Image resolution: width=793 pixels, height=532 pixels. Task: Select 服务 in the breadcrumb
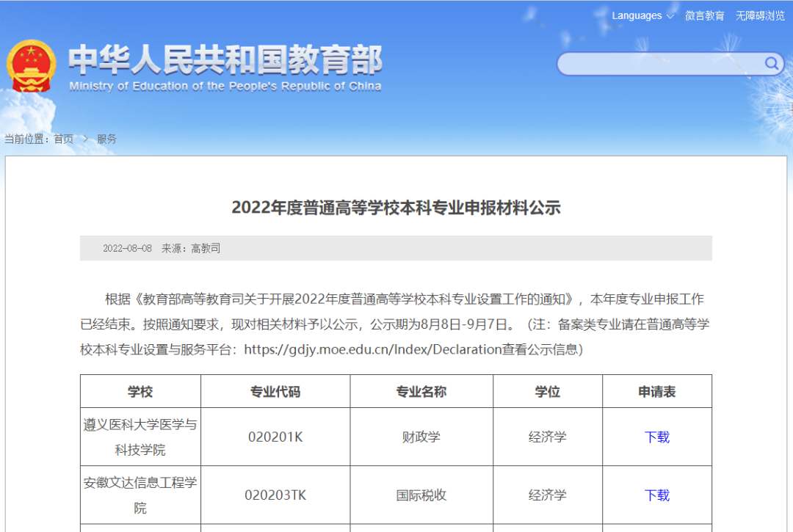(106, 139)
